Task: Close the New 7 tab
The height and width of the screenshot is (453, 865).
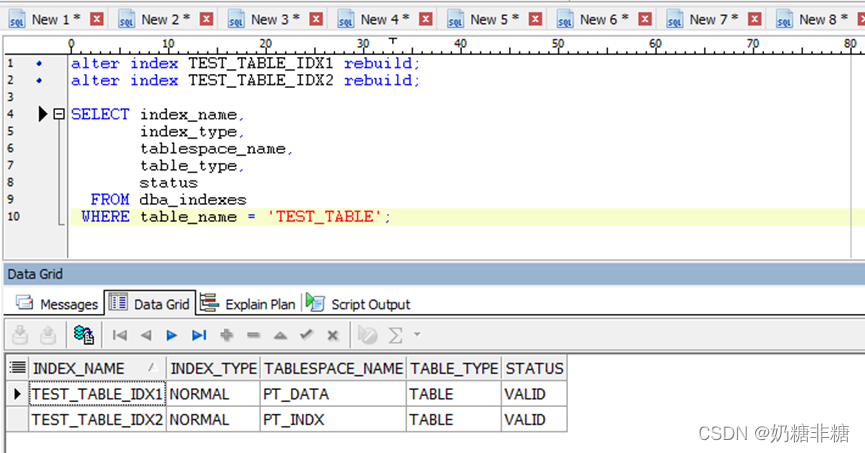Action: click(755, 19)
